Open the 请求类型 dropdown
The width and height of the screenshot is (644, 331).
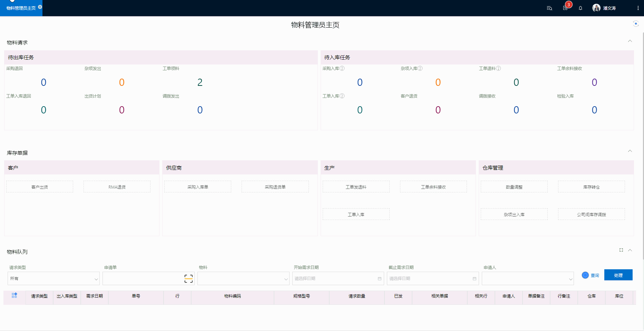pyautogui.click(x=53, y=279)
